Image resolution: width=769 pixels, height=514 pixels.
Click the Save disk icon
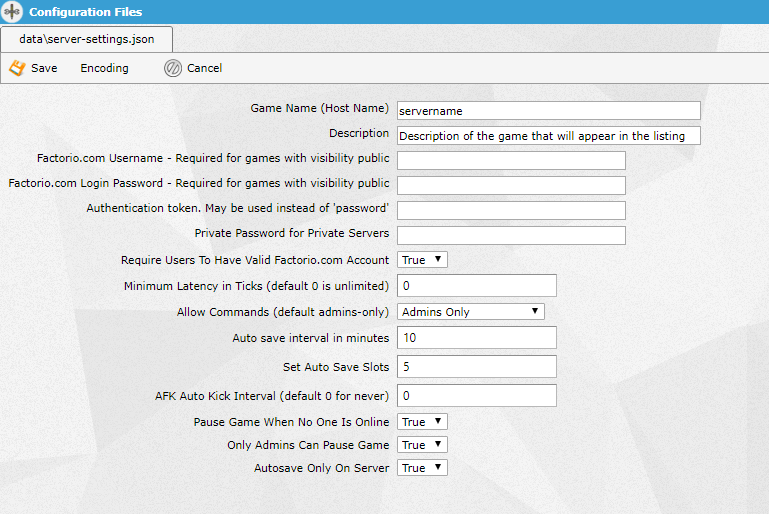[x=16, y=68]
